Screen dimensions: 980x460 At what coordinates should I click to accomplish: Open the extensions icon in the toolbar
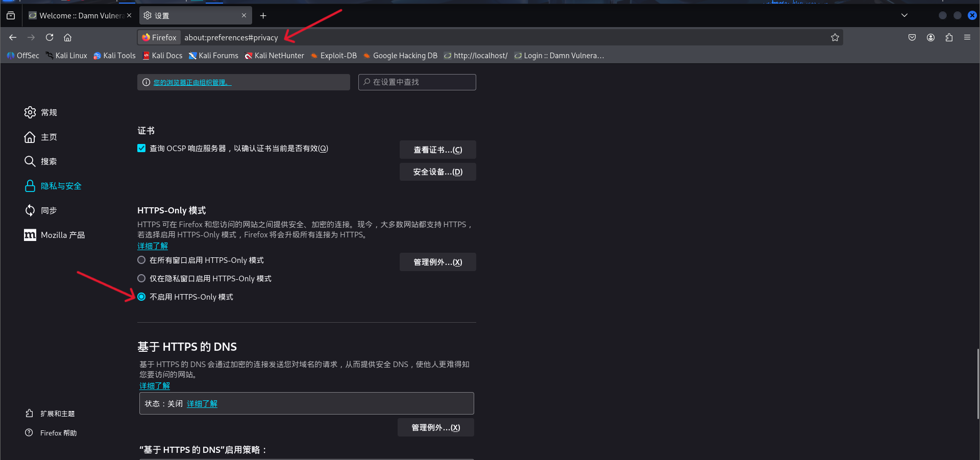coord(949,37)
